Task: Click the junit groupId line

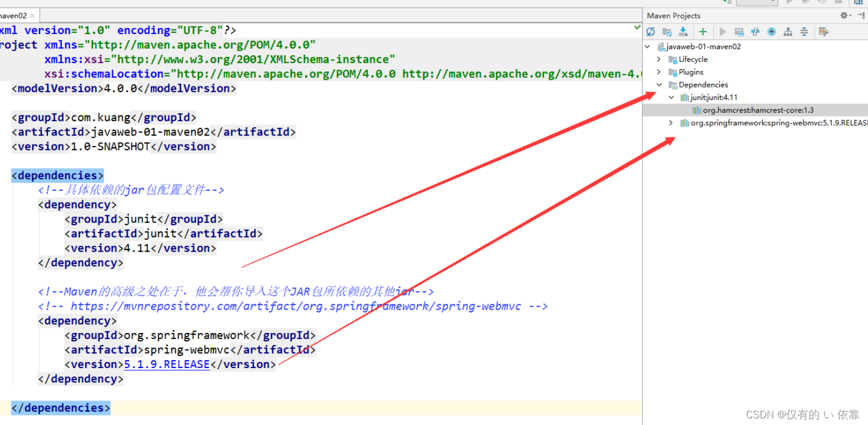Action: (x=144, y=219)
